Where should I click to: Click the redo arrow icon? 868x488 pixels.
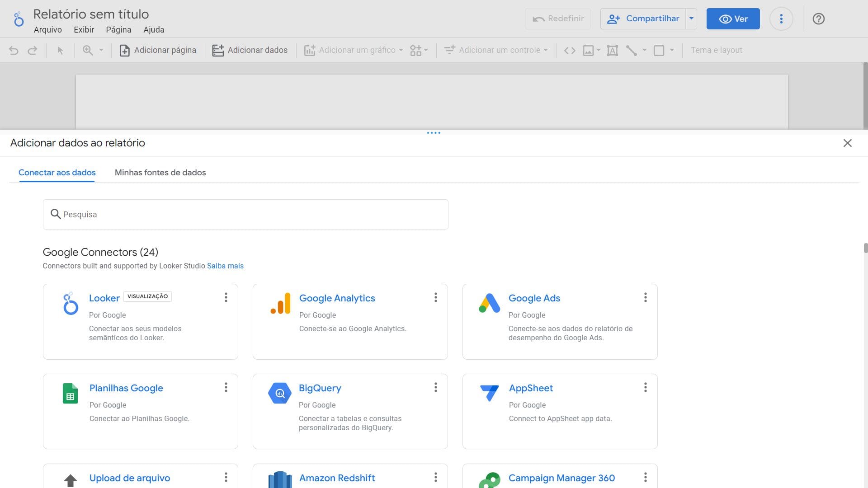[32, 50]
